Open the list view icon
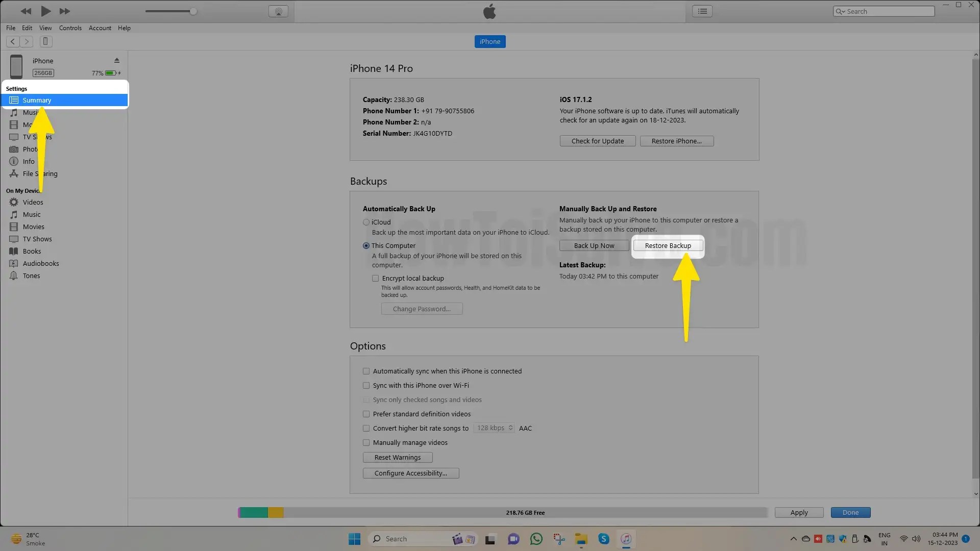980x551 pixels. [x=702, y=11]
